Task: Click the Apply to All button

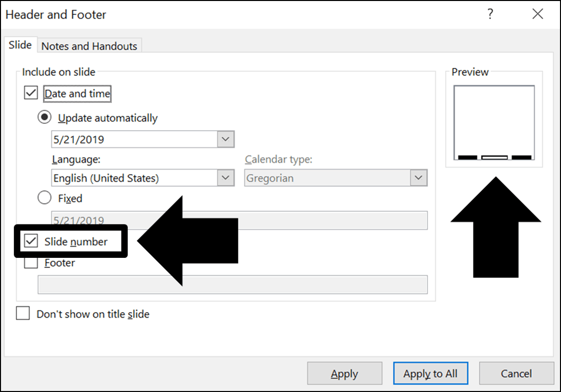Action: pyautogui.click(x=430, y=373)
